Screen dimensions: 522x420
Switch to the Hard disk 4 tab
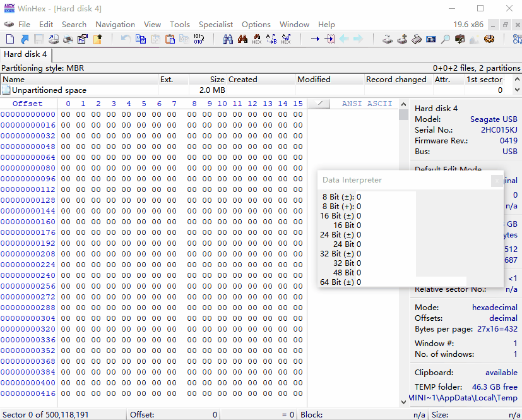pyautogui.click(x=25, y=54)
